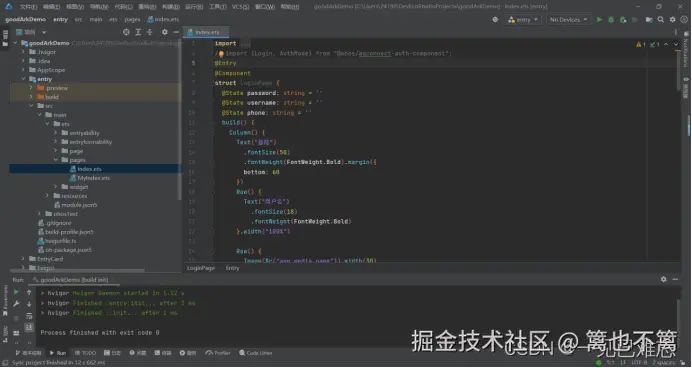Click the Entry breadcrumb below editor
The width and height of the screenshot is (692, 368).
[233, 268]
